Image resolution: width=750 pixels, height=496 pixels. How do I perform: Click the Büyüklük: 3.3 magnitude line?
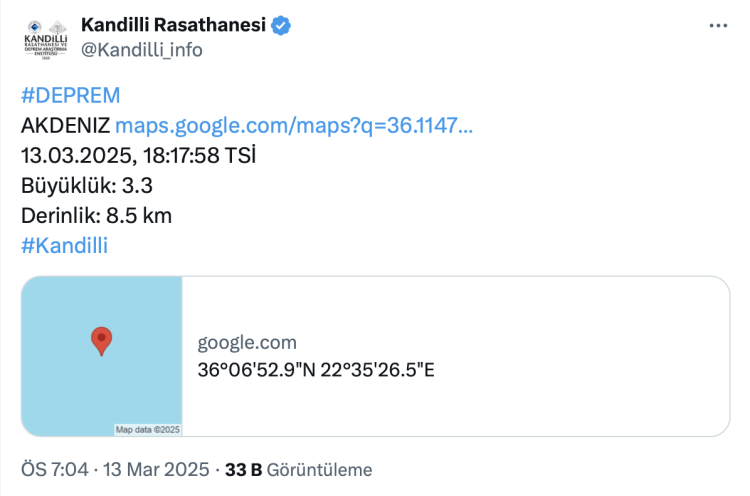tap(86, 186)
